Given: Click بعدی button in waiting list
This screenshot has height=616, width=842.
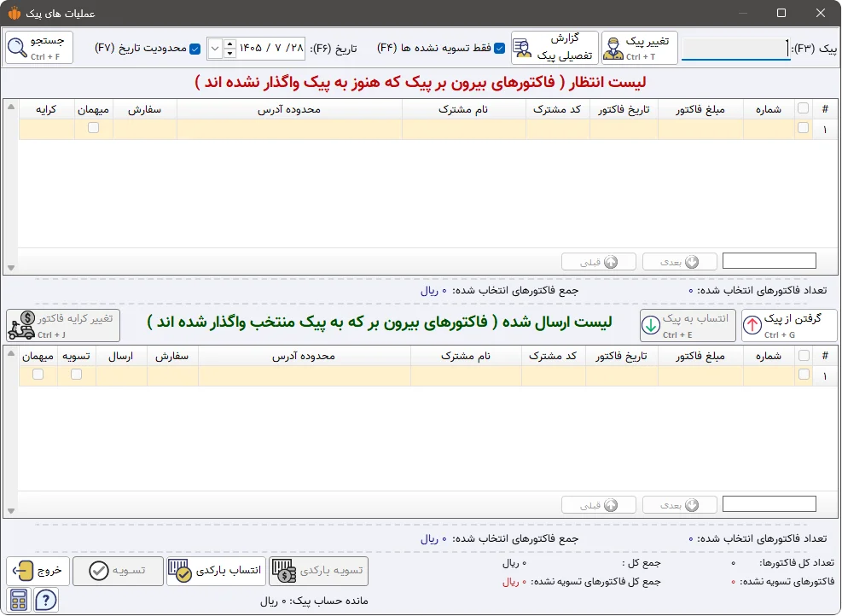Looking at the screenshot, I should (679, 262).
